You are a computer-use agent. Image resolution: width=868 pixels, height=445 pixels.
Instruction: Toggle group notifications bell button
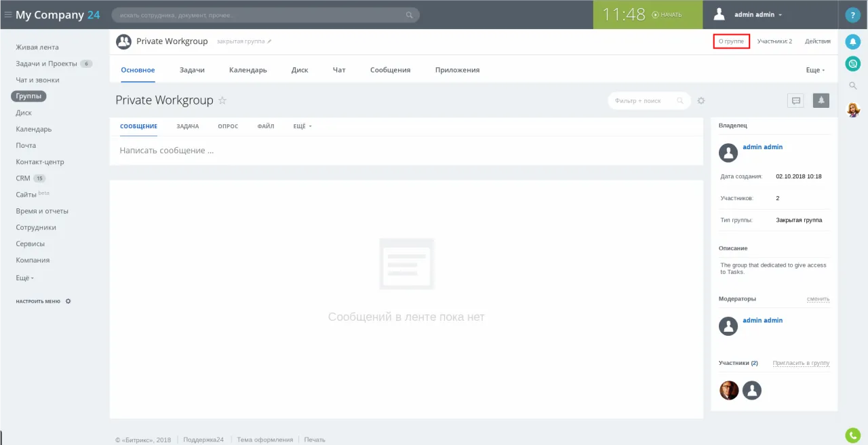click(x=821, y=100)
